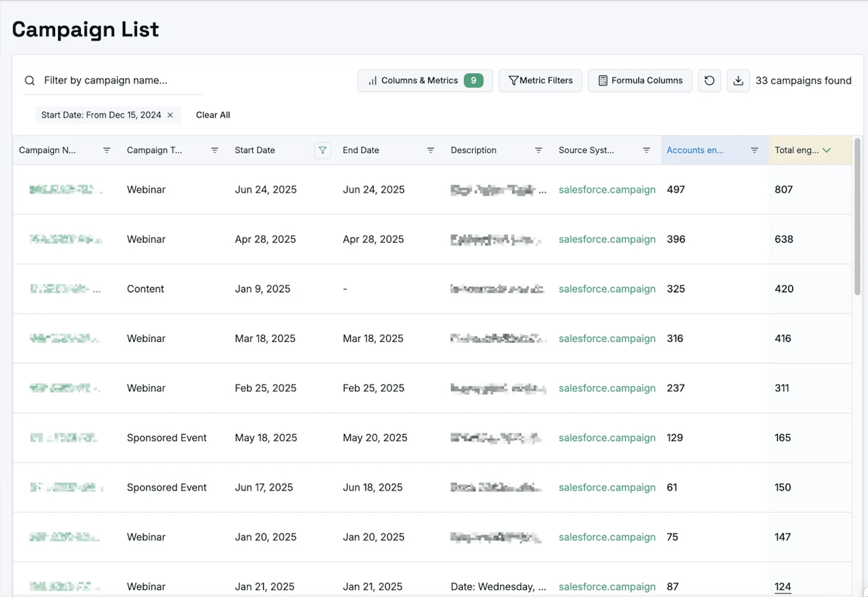Open the Description column filter
The width and height of the screenshot is (868, 597).
tap(539, 150)
